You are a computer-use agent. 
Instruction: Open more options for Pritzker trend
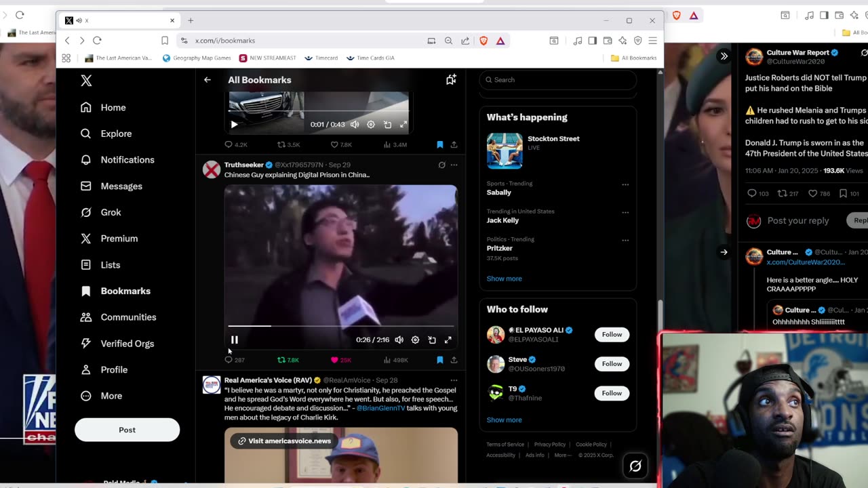click(625, 240)
